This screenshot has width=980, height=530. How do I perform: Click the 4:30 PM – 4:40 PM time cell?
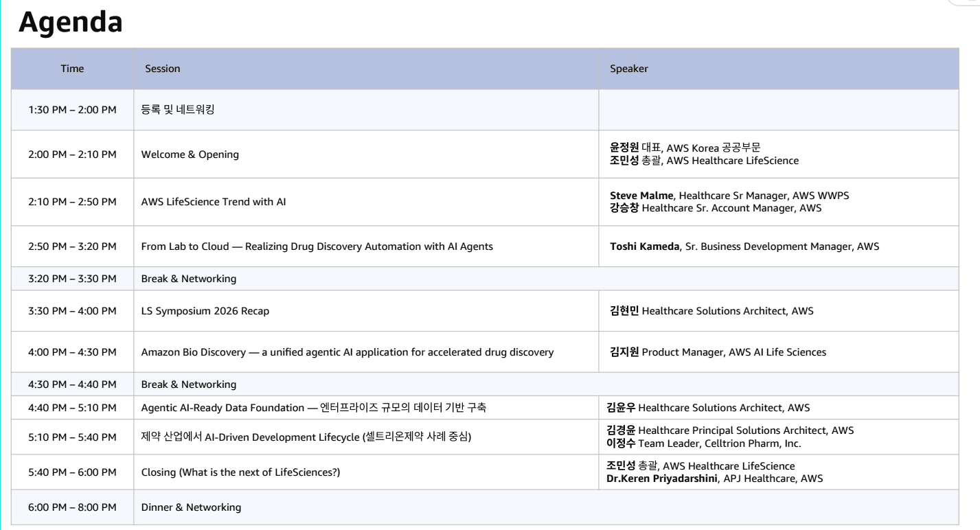(72, 384)
